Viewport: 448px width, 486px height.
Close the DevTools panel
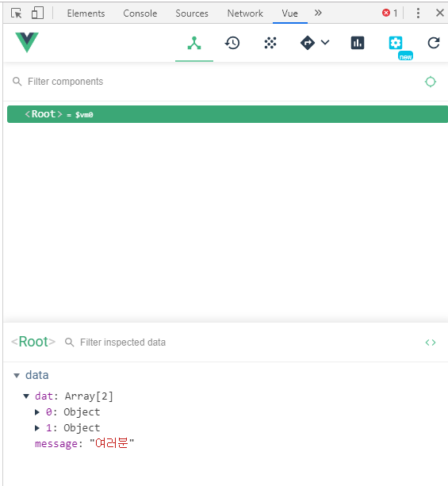pos(439,13)
